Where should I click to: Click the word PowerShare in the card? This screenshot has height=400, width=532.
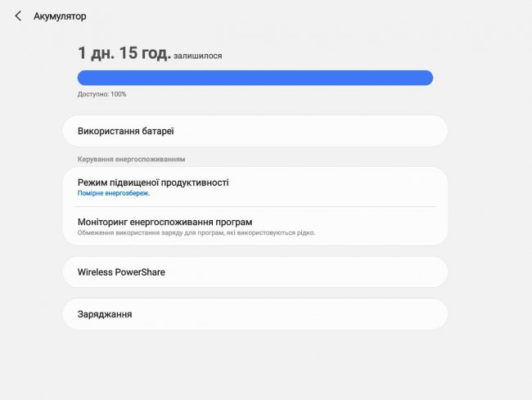point(140,272)
